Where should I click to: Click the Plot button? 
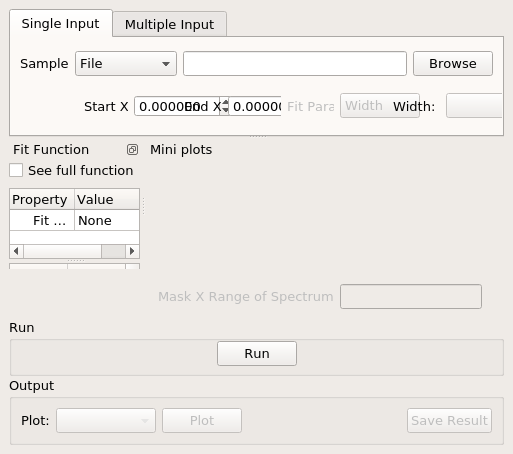202,420
